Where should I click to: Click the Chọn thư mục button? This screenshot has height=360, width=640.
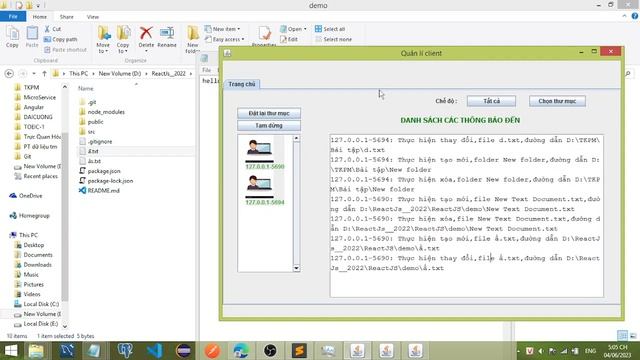coord(557,101)
